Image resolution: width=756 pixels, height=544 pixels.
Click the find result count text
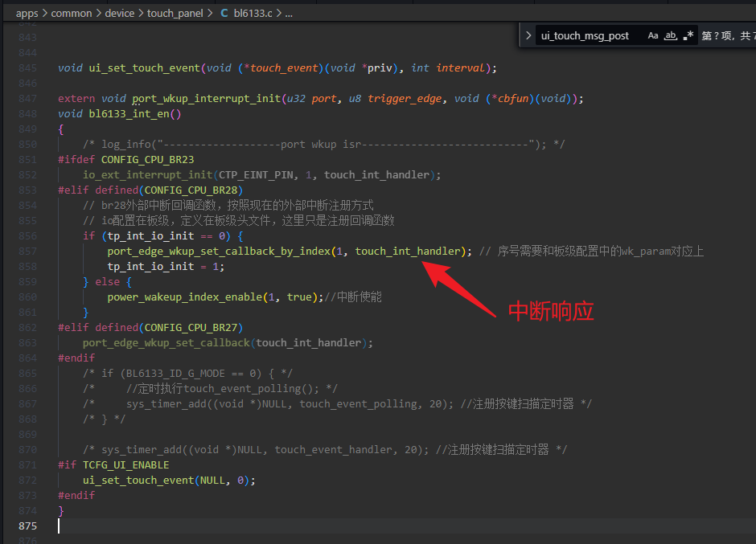729,35
